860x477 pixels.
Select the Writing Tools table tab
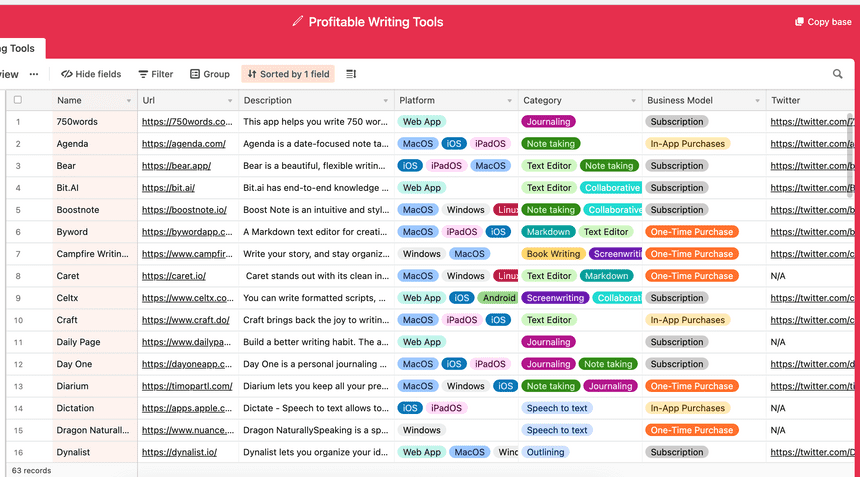click(x=22, y=48)
